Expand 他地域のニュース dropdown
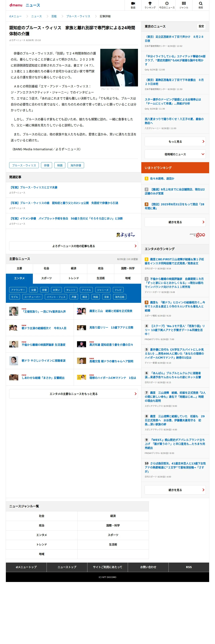Image resolution: width=215 pixels, height=644 pixels. point(175,154)
